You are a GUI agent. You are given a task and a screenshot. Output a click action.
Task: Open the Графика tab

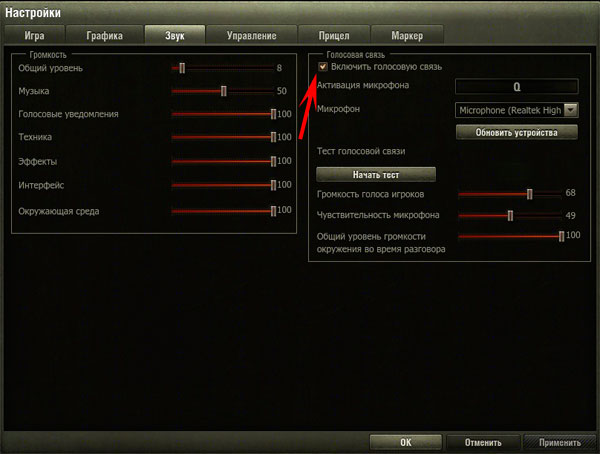(x=104, y=35)
